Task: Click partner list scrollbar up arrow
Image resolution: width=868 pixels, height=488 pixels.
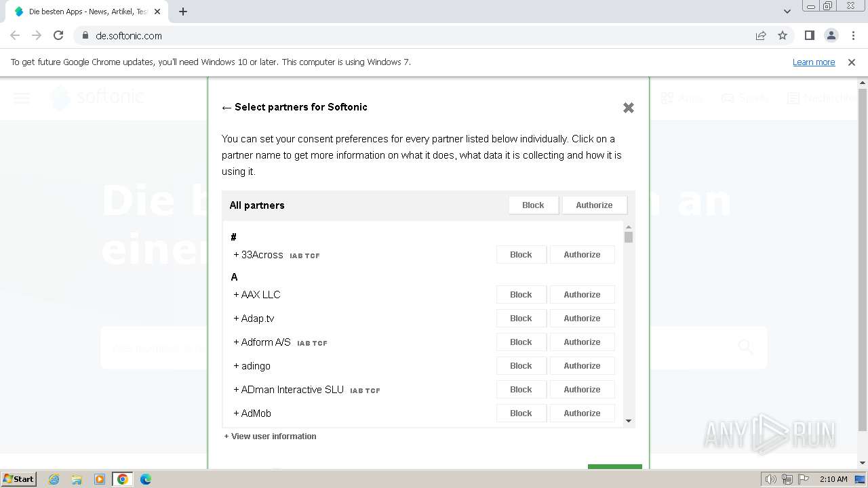Action: coord(629,227)
